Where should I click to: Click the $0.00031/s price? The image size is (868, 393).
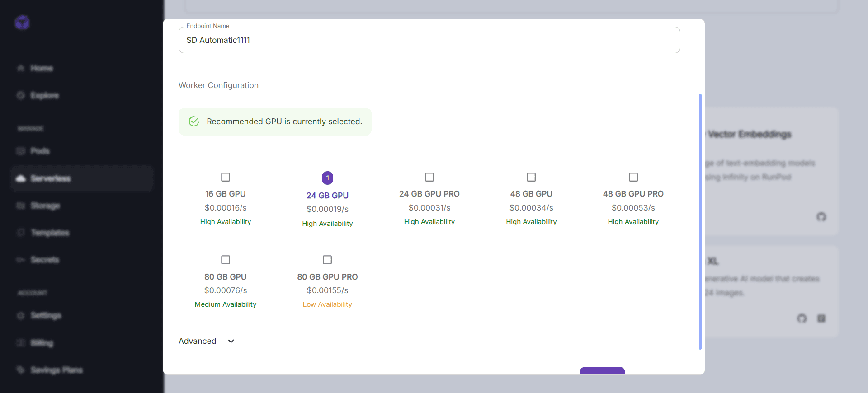429,208
